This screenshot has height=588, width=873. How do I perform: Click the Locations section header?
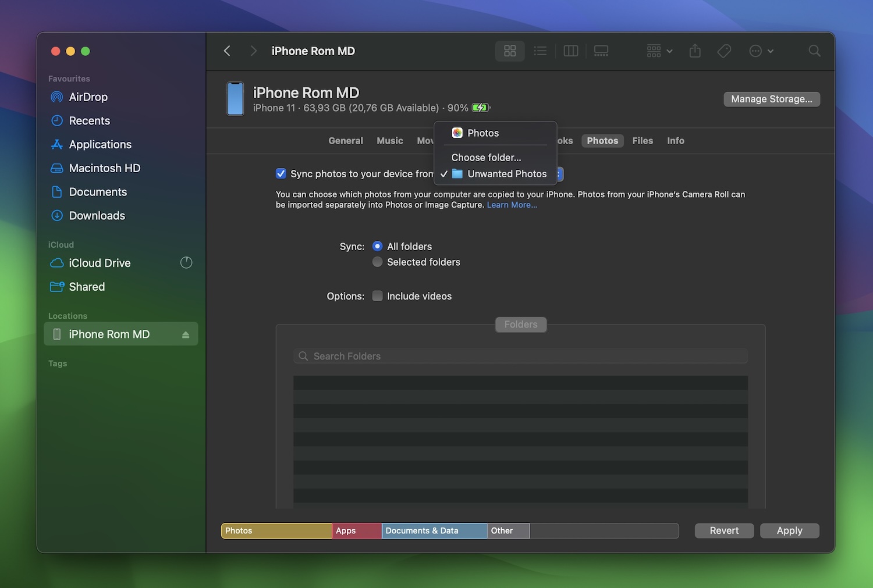[x=68, y=316]
